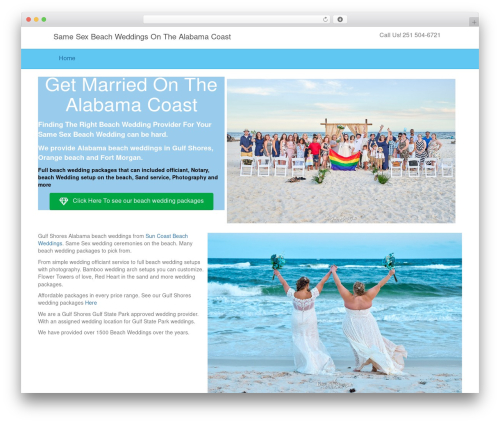
Task: Click the browser reload icon
Action: click(x=325, y=20)
